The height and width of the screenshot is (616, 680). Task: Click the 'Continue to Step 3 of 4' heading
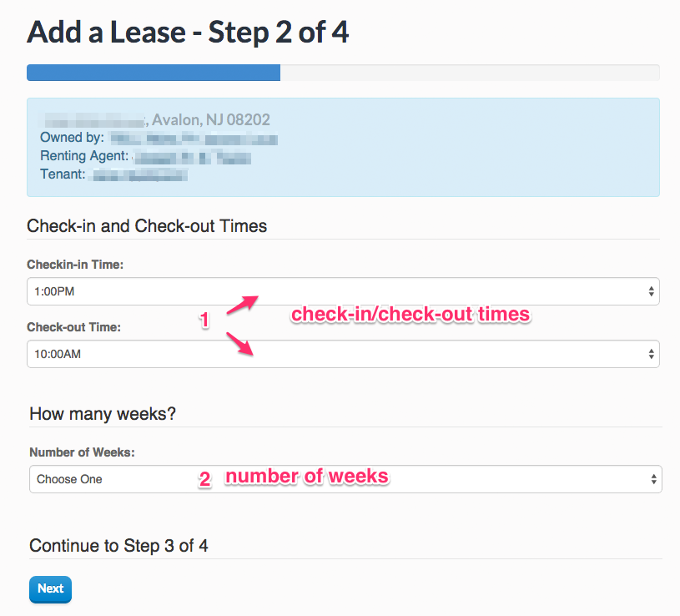coord(118,546)
